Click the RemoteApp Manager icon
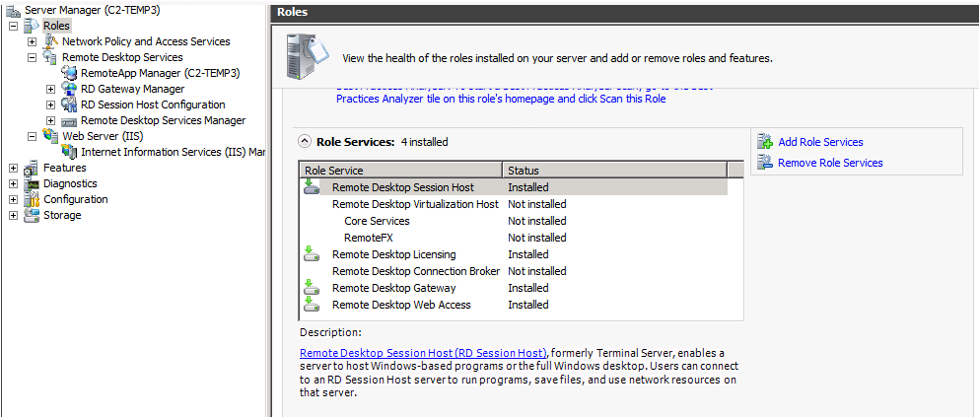 pyautogui.click(x=69, y=73)
